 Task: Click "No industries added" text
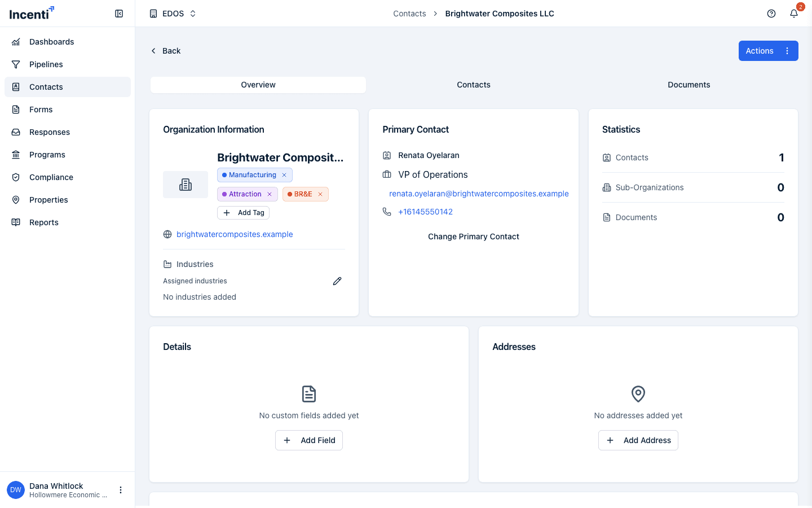coord(200,297)
